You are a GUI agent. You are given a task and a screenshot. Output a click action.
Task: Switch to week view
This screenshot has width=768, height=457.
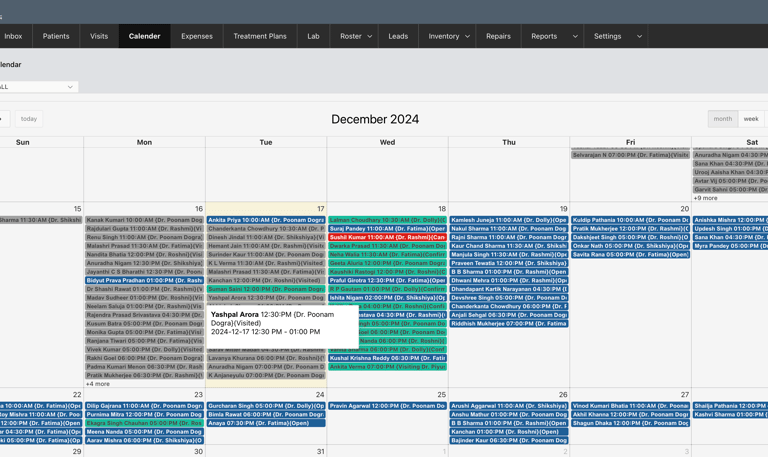click(x=751, y=119)
